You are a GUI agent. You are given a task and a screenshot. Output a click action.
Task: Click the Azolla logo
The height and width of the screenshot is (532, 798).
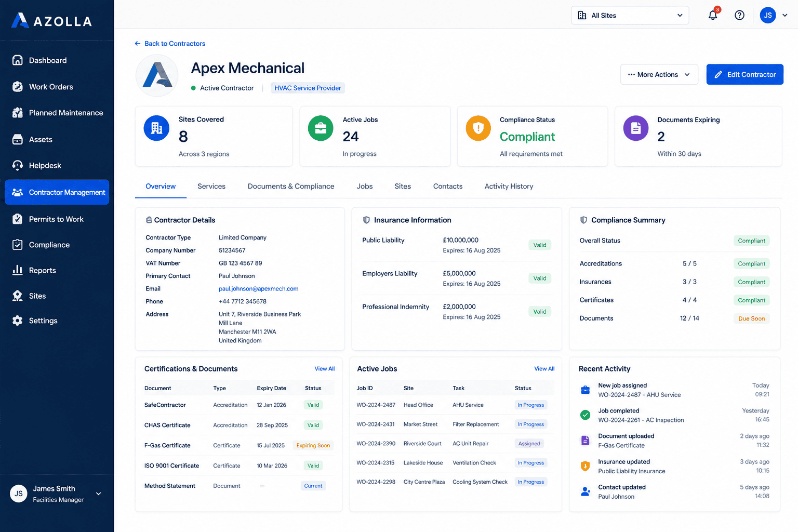pyautogui.click(x=51, y=21)
